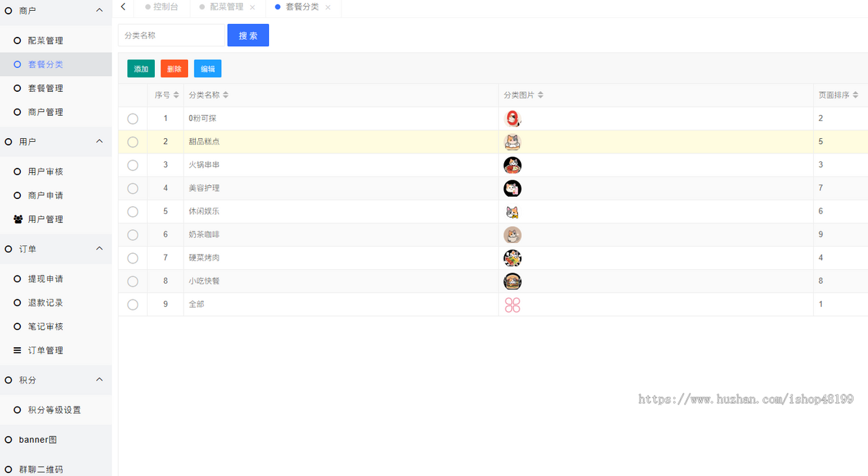Collapse the 商户 sidebar section
The height and width of the screenshot is (476, 868).
[x=98, y=10]
